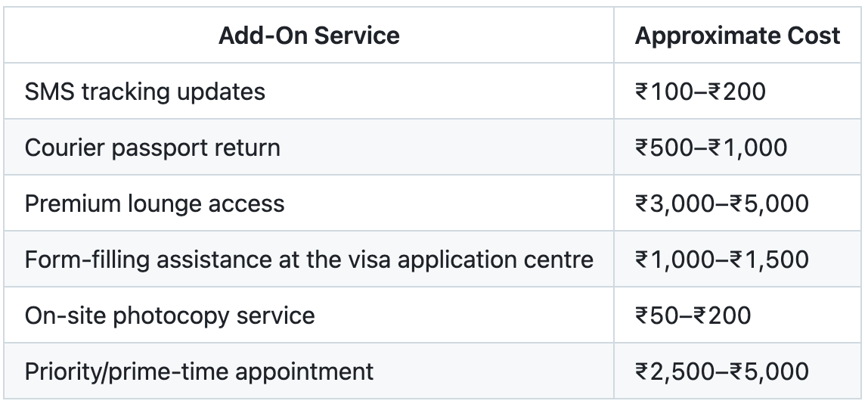
Task: Click the ₹1,000–₹1,500 cost cell
Action: 721,259
